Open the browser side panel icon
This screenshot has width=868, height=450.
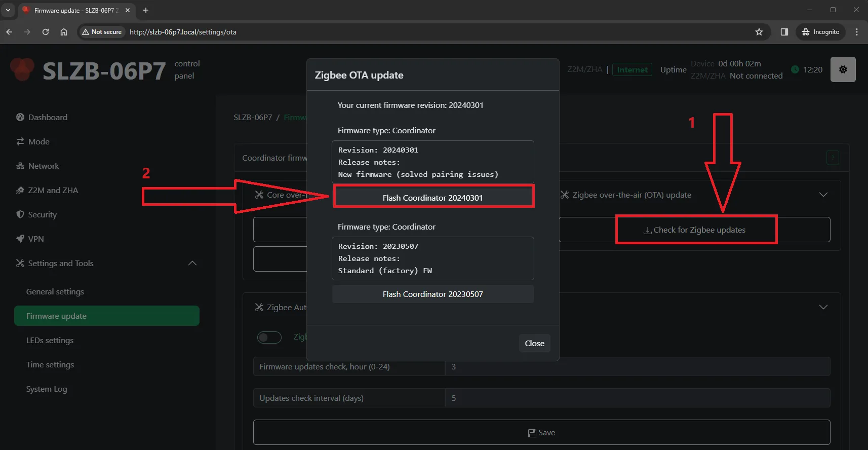pos(784,32)
